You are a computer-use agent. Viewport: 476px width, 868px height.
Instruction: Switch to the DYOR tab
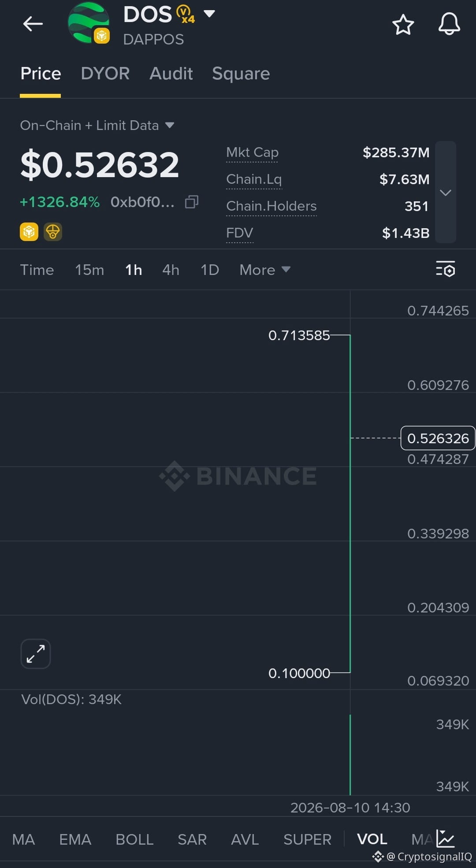pyautogui.click(x=105, y=74)
